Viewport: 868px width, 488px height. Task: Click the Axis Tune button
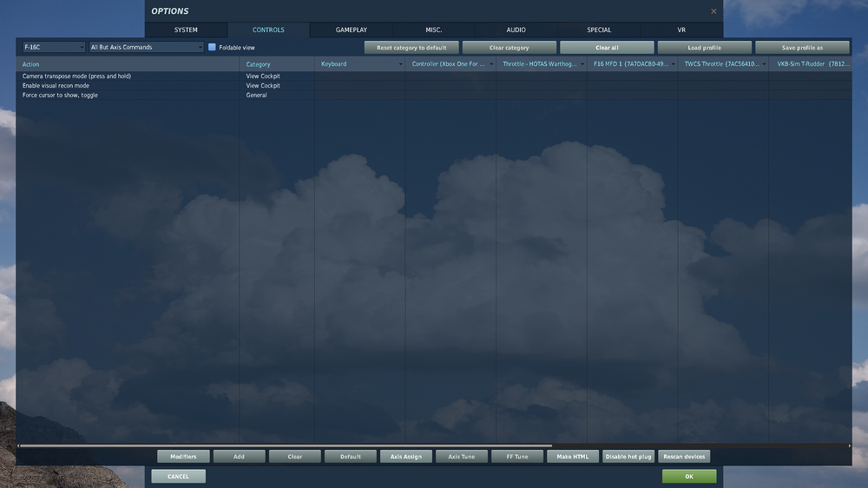462,457
